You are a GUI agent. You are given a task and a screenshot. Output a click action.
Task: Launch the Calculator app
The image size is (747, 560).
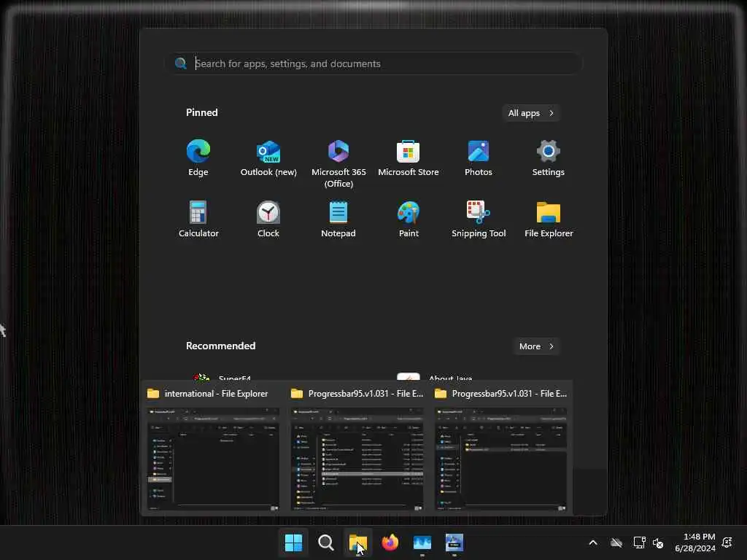pyautogui.click(x=198, y=219)
